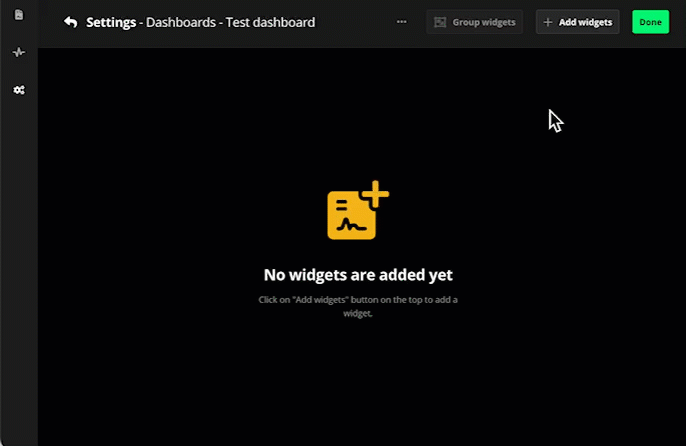The width and height of the screenshot is (686, 446).
Task: Click the Add widgets button label
Action: pos(585,22)
